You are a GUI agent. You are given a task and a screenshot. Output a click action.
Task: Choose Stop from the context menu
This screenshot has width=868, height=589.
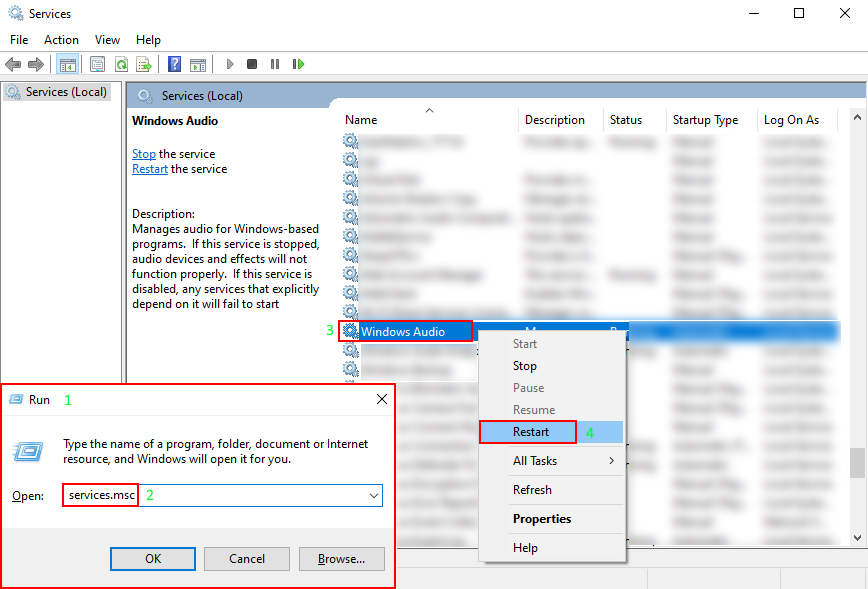coord(551,366)
